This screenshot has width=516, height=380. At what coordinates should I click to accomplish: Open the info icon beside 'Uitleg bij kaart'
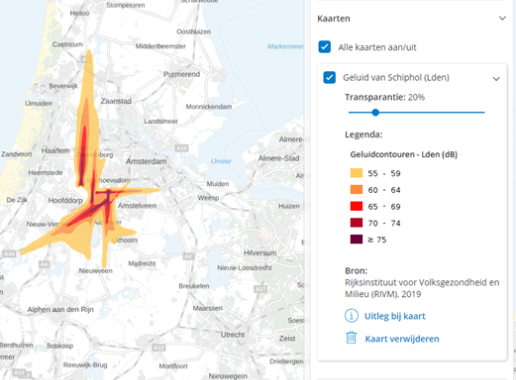[x=351, y=316]
